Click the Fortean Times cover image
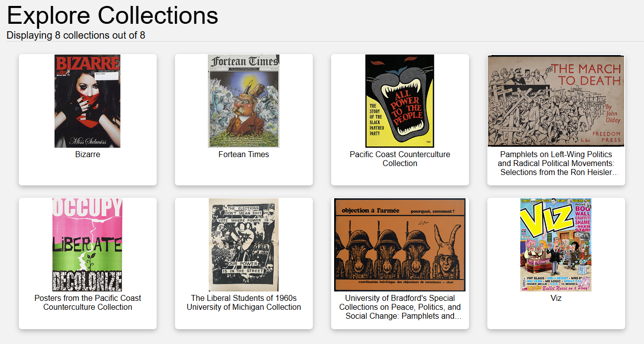Screen dimensions: 644x344 point(243,101)
